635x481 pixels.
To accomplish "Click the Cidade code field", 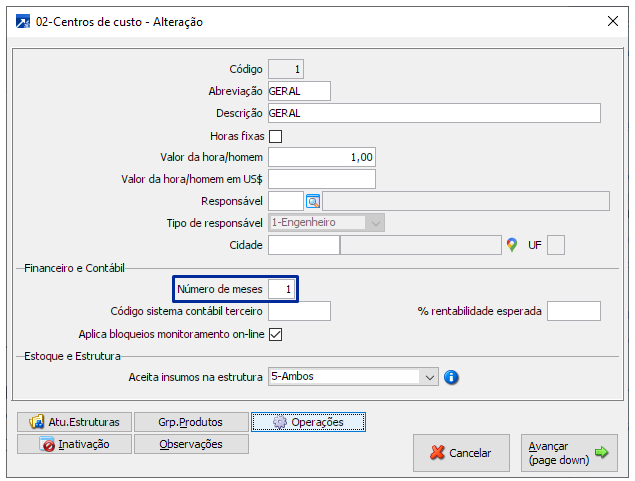I will (x=304, y=245).
